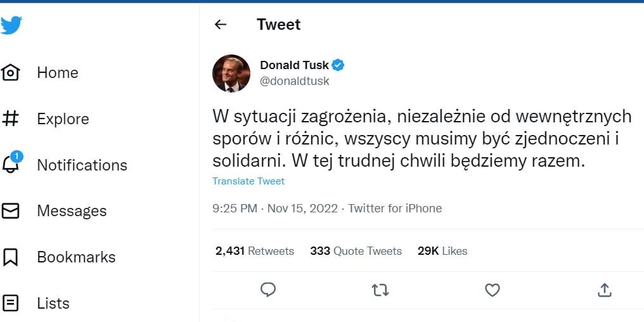
Task: Open Notifications via the bell icon
Action: tap(11, 164)
